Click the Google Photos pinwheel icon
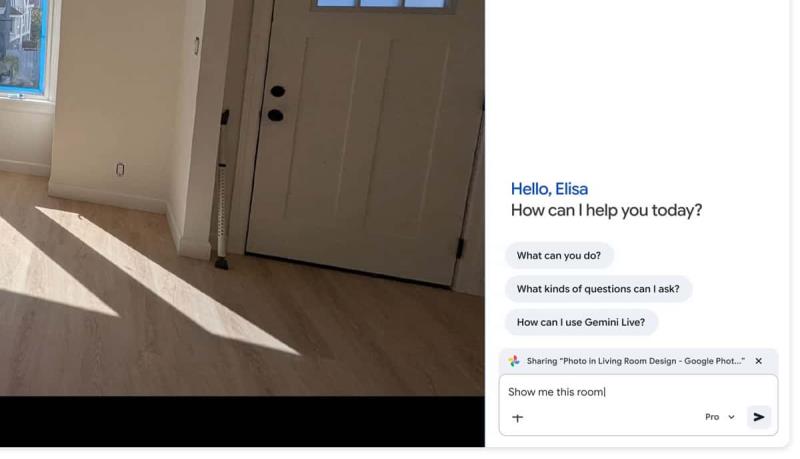The height and width of the screenshot is (459, 800). coord(514,361)
